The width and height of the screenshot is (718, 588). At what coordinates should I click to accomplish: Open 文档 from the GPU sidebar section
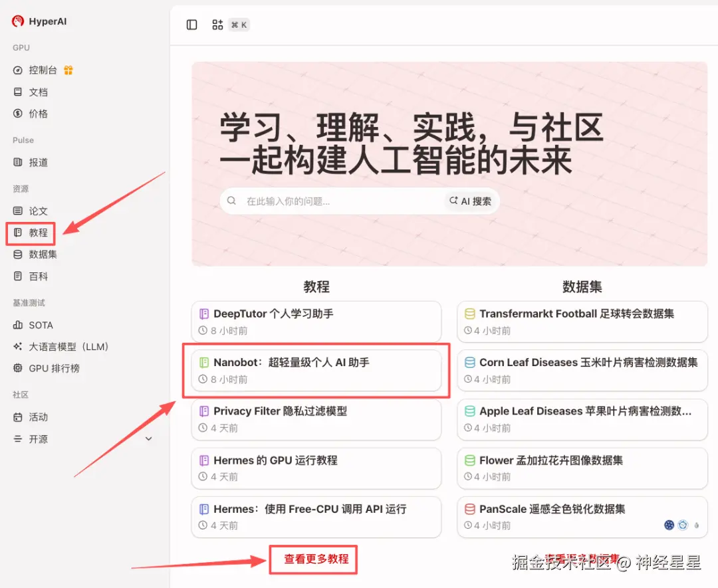[x=38, y=92]
